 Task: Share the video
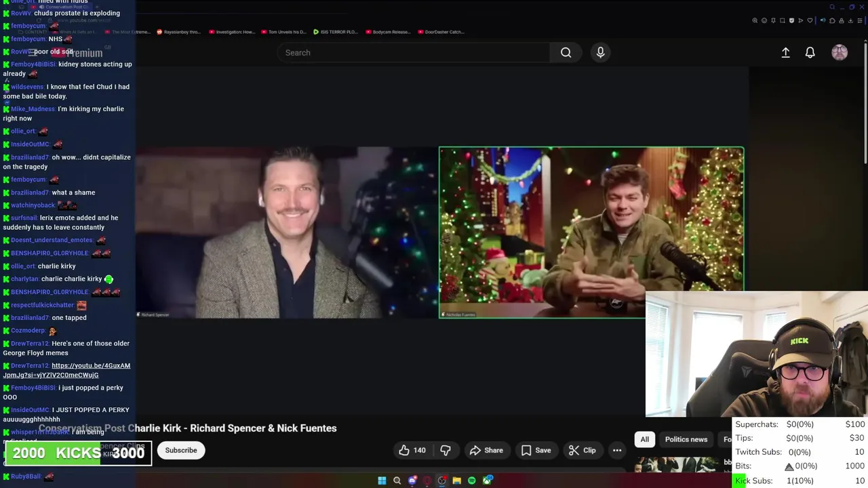click(x=486, y=450)
